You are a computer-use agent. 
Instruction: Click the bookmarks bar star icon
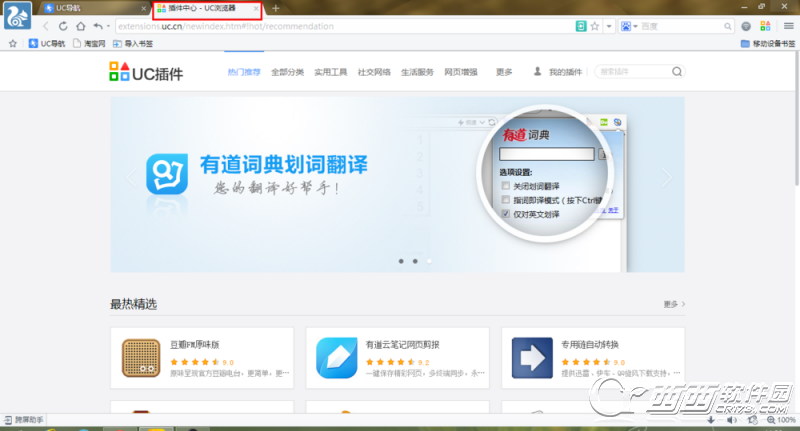13,43
